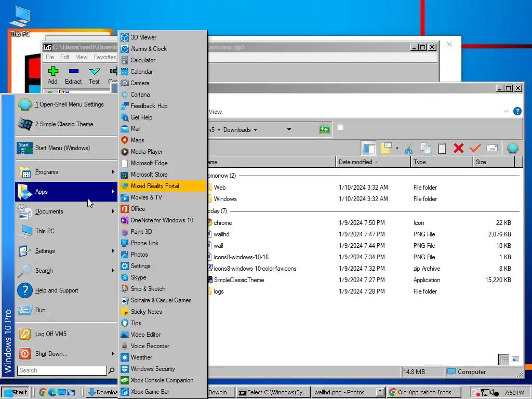Click the copy icon in Explorer toolbar
The image size is (532, 399).
[425, 148]
